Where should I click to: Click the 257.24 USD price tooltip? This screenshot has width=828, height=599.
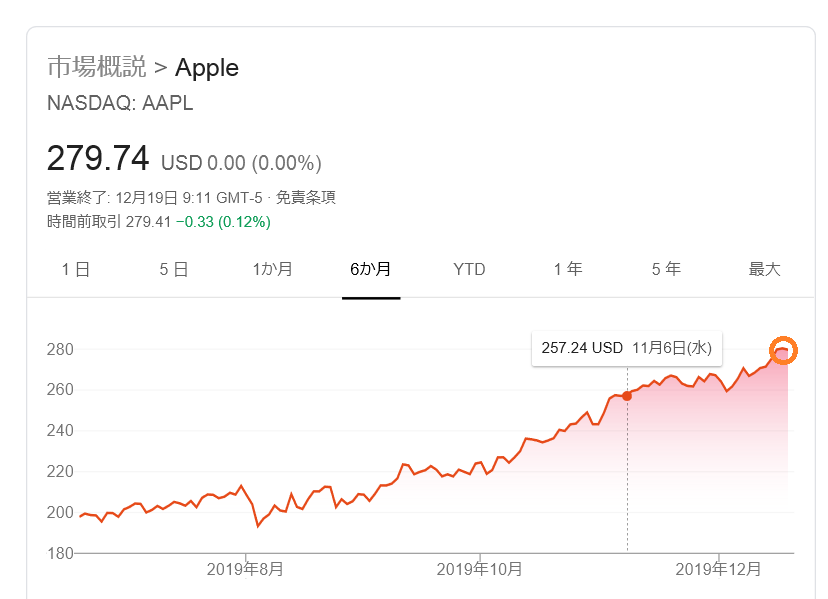coord(626,348)
